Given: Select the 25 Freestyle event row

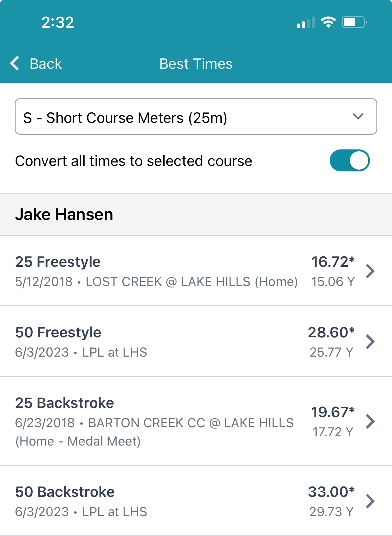Looking at the screenshot, I should 196,271.
